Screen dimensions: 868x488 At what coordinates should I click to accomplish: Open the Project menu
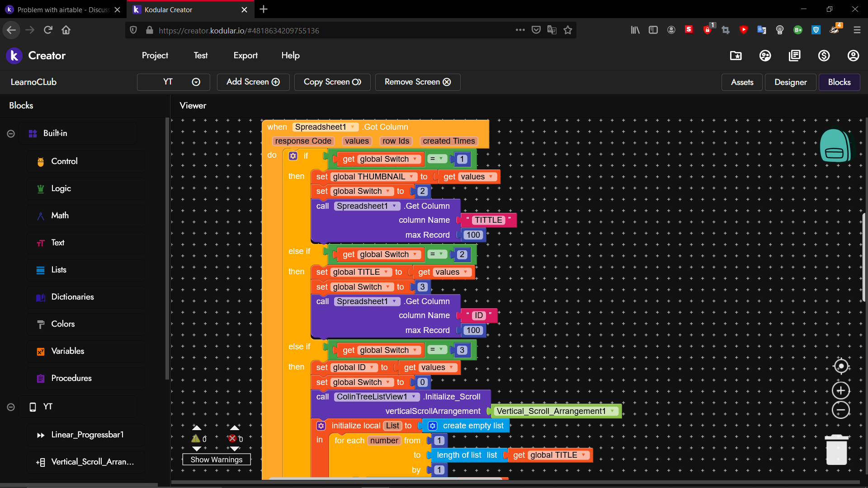155,56
